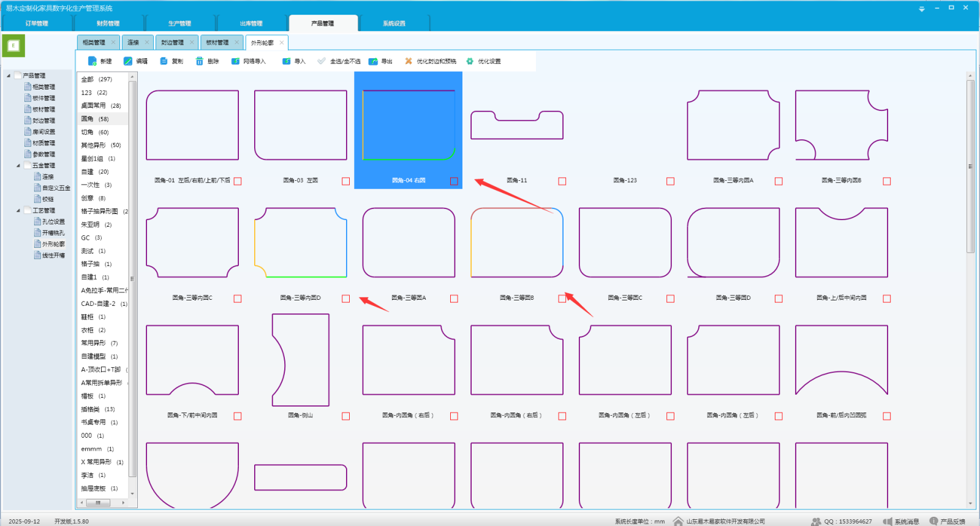Toggle the checkbox for 圆角-三等圆B
The height and width of the screenshot is (526, 980).
coord(562,299)
